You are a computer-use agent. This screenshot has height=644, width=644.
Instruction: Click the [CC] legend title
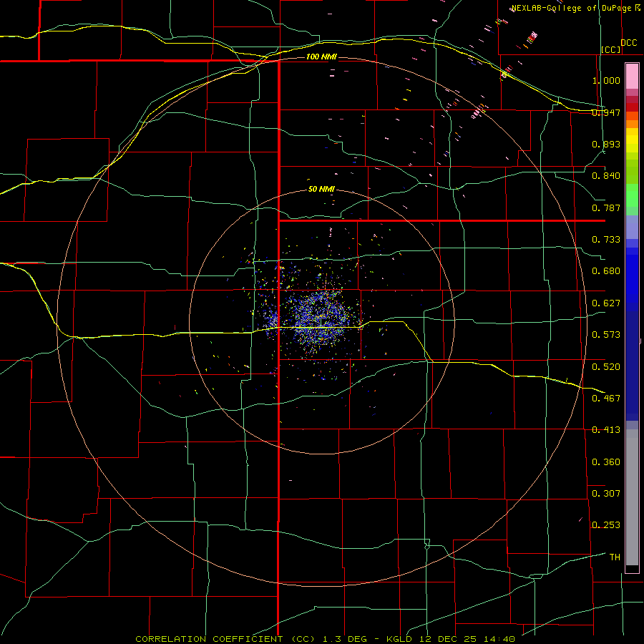tap(611, 49)
